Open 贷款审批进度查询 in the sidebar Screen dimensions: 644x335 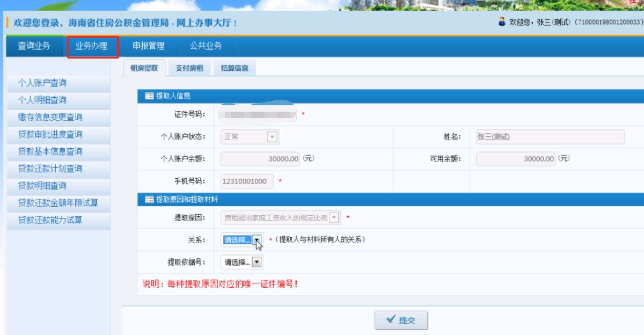pos(50,134)
